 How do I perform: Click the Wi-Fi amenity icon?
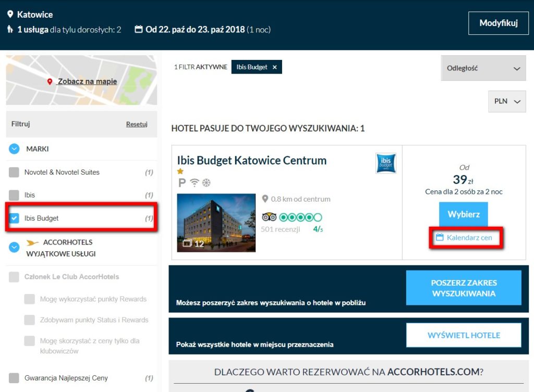click(194, 183)
